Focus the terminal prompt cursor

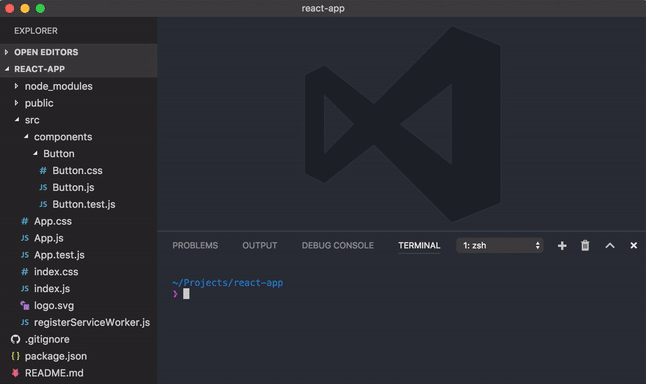[x=186, y=294]
